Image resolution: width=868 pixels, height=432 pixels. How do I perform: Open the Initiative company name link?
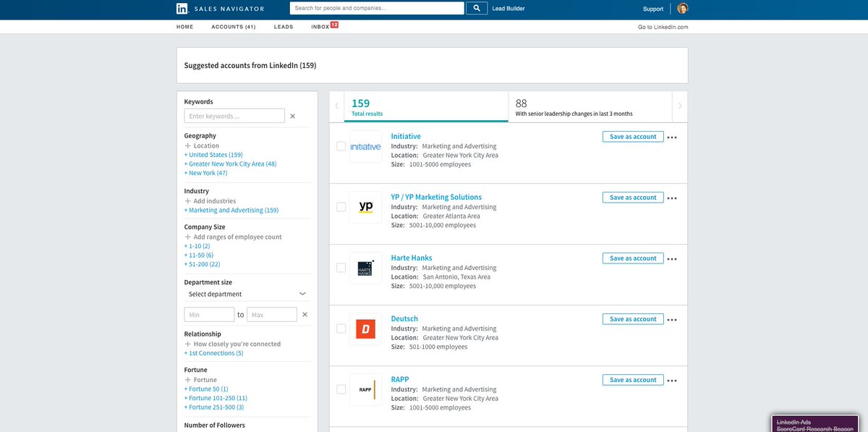coord(406,136)
